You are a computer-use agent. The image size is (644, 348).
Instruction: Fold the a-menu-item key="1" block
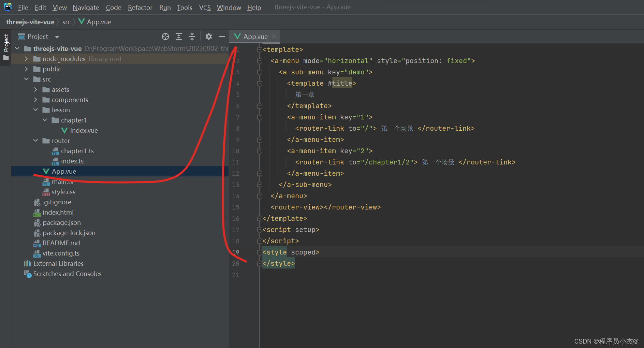(x=260, y=117)
